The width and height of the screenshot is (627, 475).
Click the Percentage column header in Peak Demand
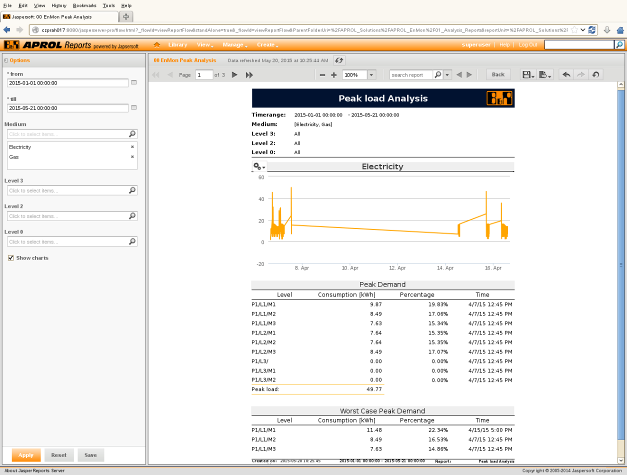click(417, 295)
